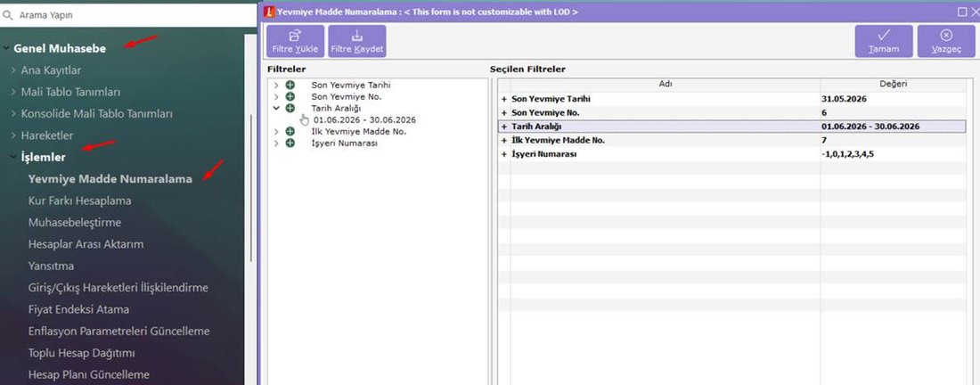Viewport: 980px width, 385px height.
Task: Expand İşyeri Numarası filter chevron
Action: click(276, 143)
